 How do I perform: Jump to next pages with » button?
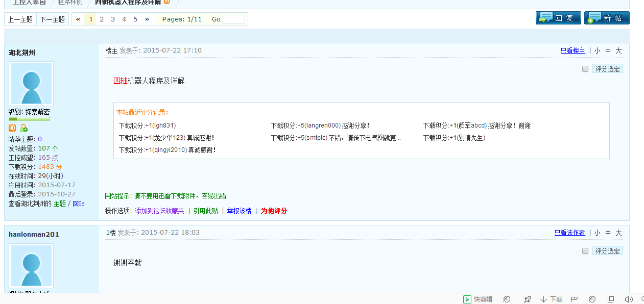(x=147, y=19)
